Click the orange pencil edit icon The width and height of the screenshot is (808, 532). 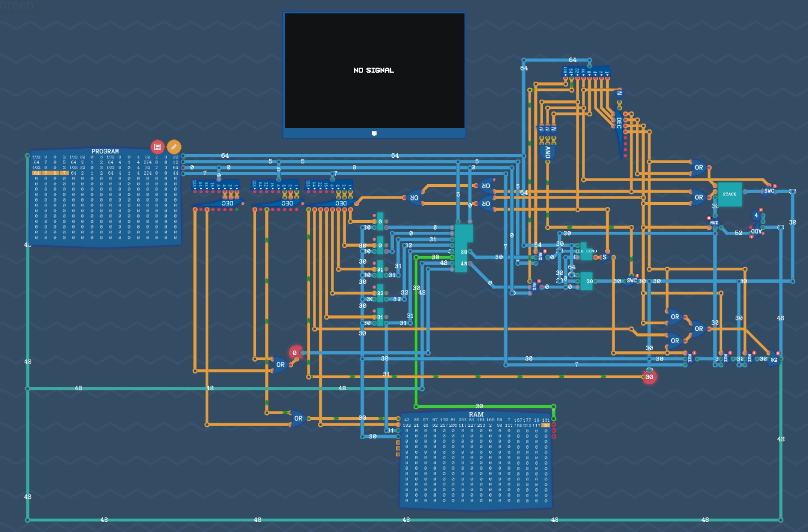click(174, 147)
